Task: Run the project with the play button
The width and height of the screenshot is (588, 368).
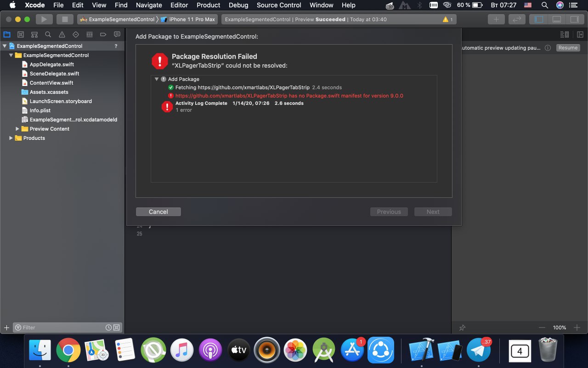Action: tap(44, 19)
